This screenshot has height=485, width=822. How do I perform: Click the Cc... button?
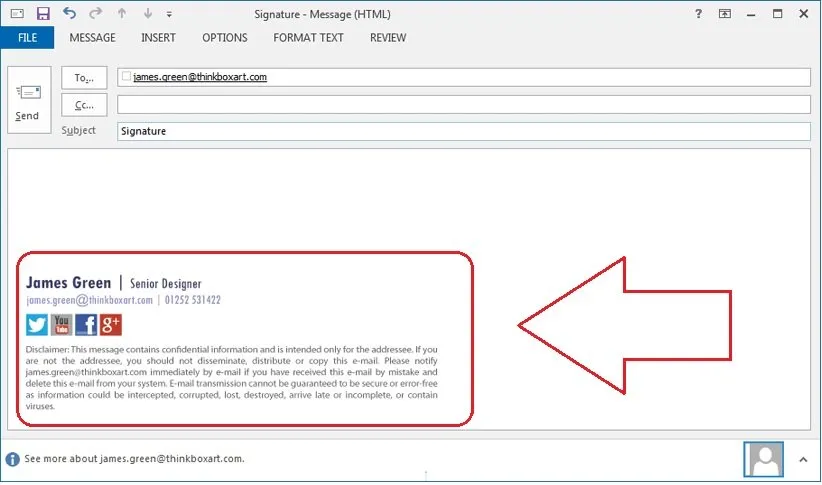click(84, 105)
